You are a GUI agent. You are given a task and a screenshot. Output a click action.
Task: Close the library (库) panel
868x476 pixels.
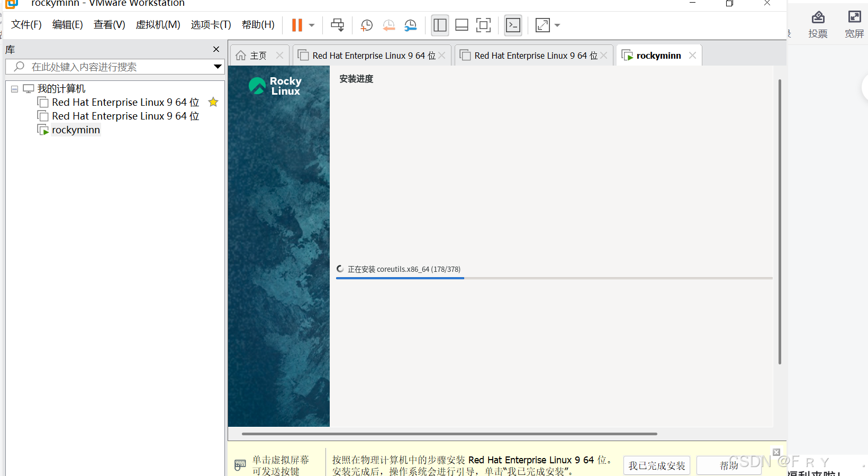216,49
